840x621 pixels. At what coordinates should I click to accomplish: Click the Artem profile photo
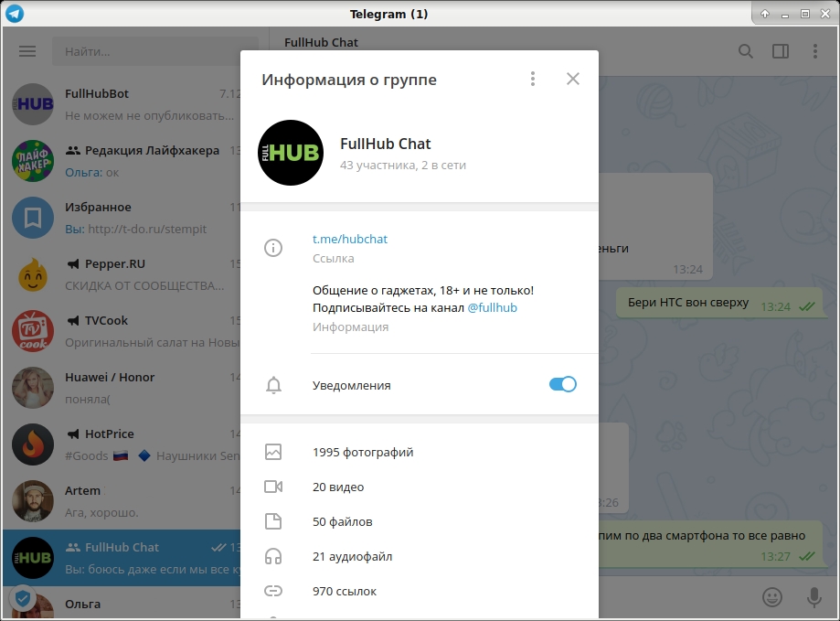point(33,501)
